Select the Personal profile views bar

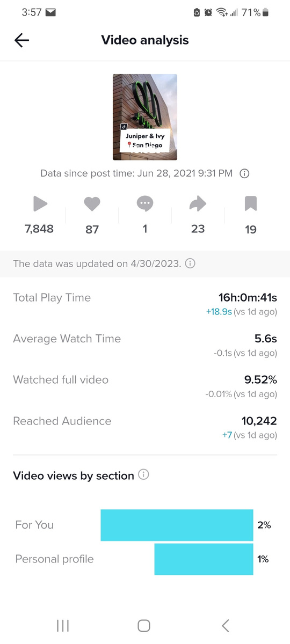coord(204,559)
